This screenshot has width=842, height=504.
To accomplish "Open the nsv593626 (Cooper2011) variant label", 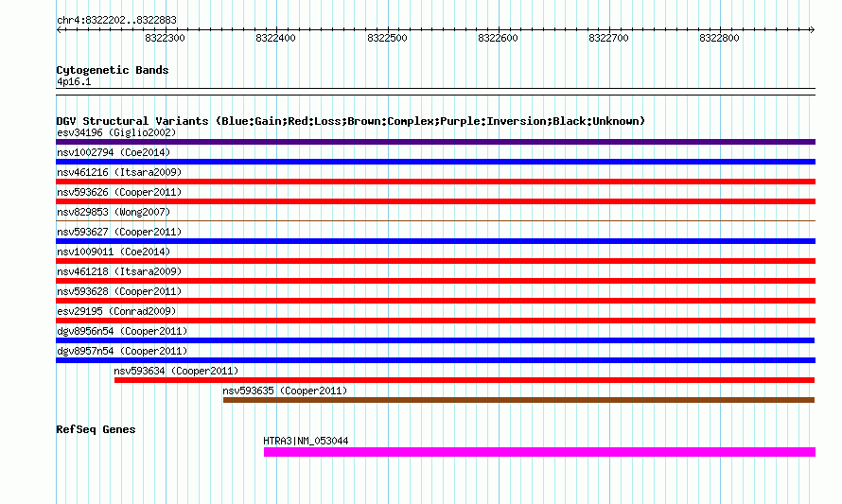I will pyautogui.click(x=119, y=192).
